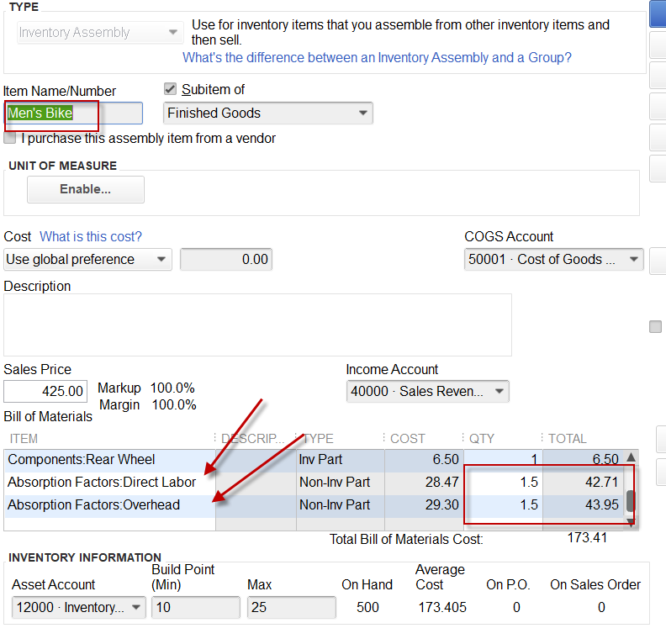This screenshot has height=644, width=666.
Task: Toggle the checkbox right of Description box
Action: [655, 326]
